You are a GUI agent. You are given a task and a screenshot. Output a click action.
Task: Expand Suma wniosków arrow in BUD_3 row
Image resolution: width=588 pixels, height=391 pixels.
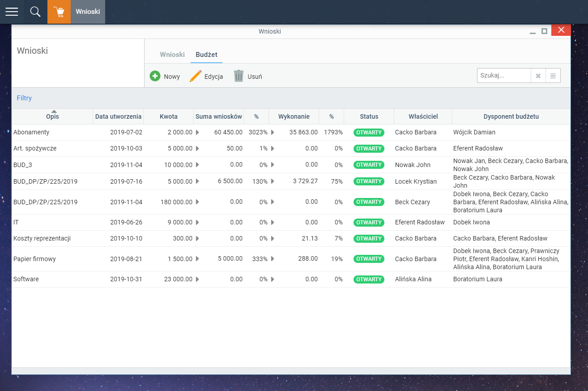(197, 165)
